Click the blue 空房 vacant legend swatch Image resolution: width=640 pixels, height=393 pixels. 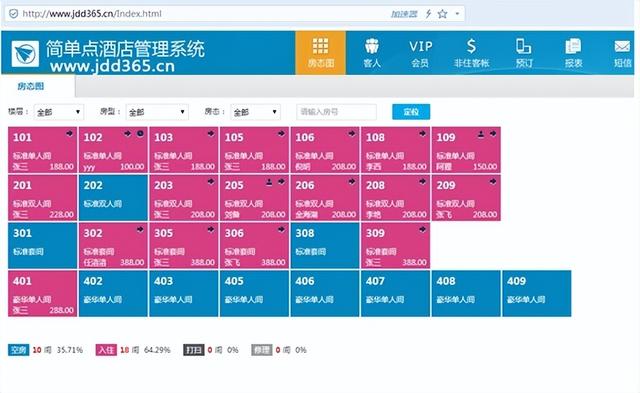[x=19, y=350]
